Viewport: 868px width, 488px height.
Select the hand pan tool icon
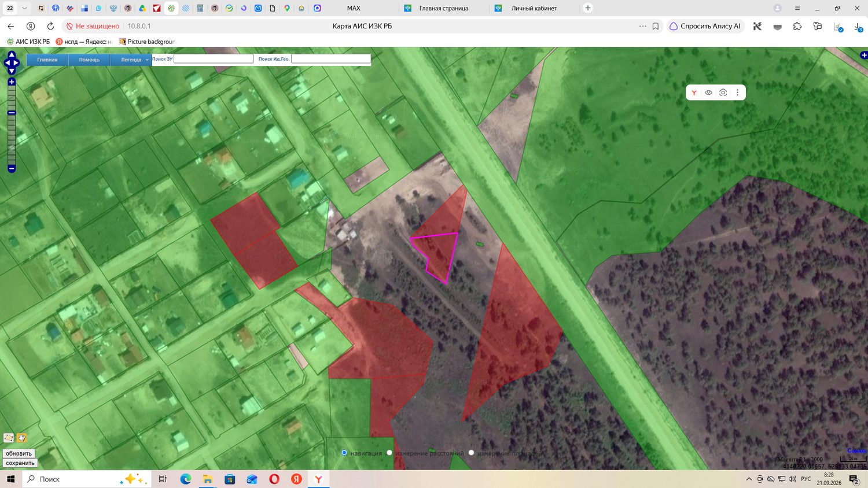[22, 438]
